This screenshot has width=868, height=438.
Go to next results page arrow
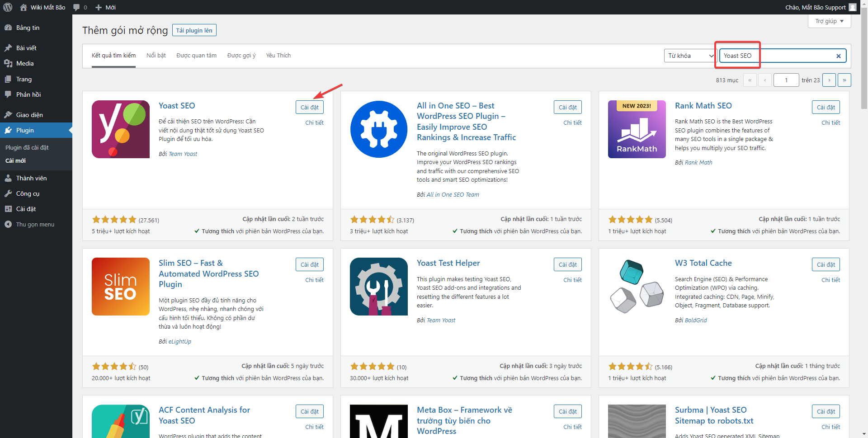[829, 80]
